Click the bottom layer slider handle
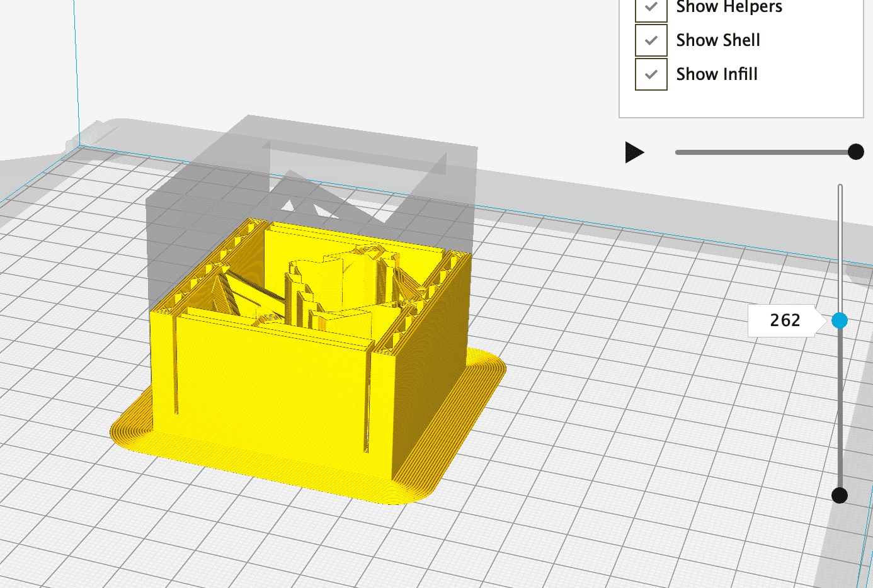Viewport: 873px width, 588px height. 840,495
